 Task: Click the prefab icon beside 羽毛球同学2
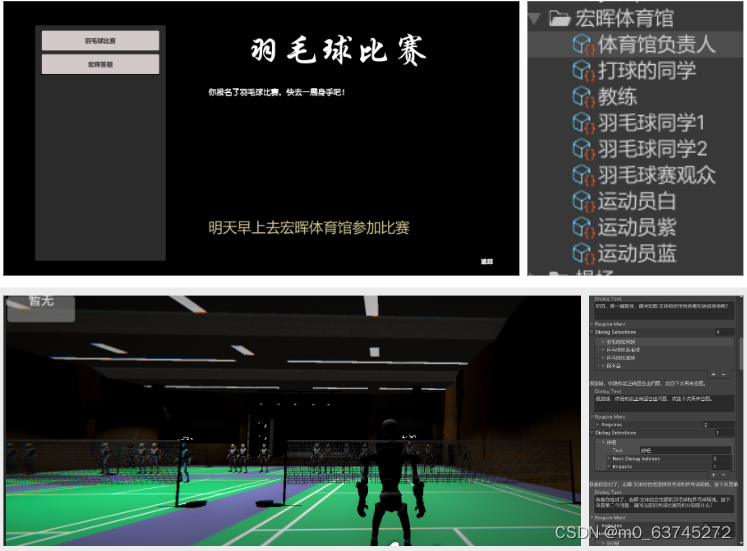point(583,149)
